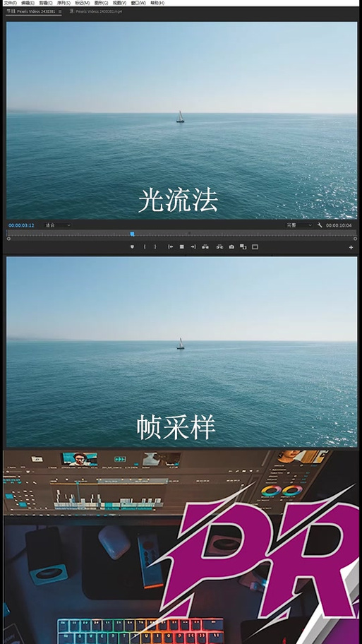Jump to the In point

pos(170,247)
